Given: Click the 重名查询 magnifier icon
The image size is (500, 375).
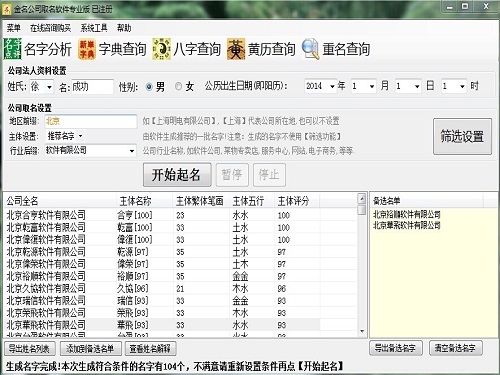Looking at the screenshot, I should coord(311,49).
